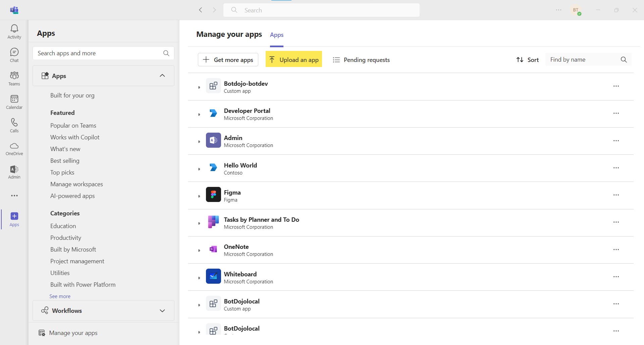The image size is (644, 345).
Task: Open the Activity feed icon
Action: point(14,32)
